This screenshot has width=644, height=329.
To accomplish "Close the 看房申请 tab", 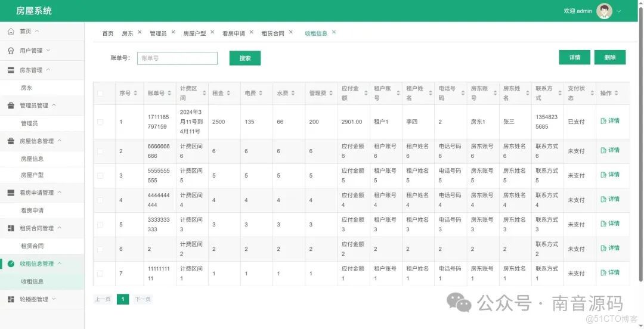I will [x=252, y=32].
